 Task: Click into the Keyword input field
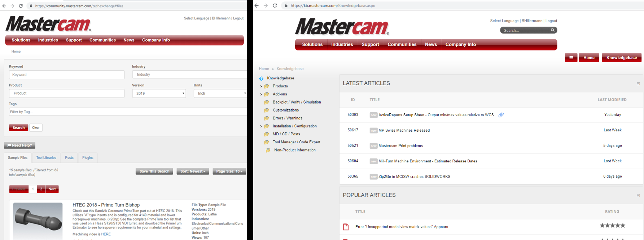click(x=67, y=75)
